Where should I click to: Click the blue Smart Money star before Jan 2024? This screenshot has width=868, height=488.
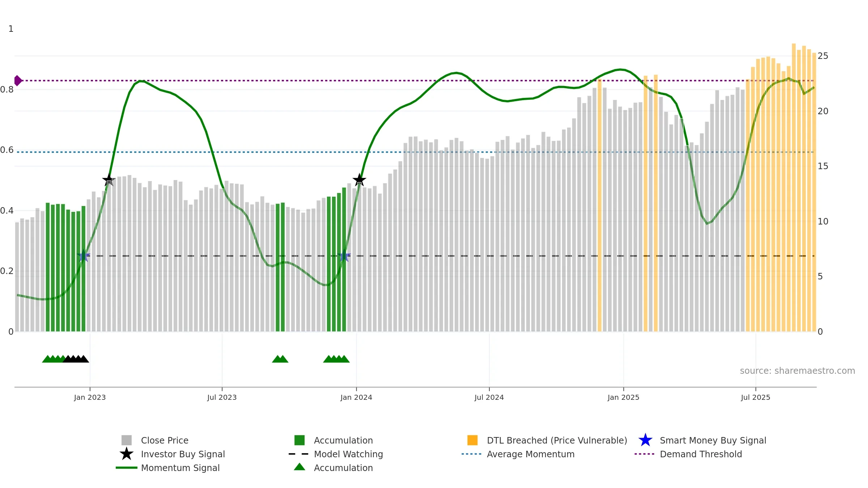(x=344, y=256)
